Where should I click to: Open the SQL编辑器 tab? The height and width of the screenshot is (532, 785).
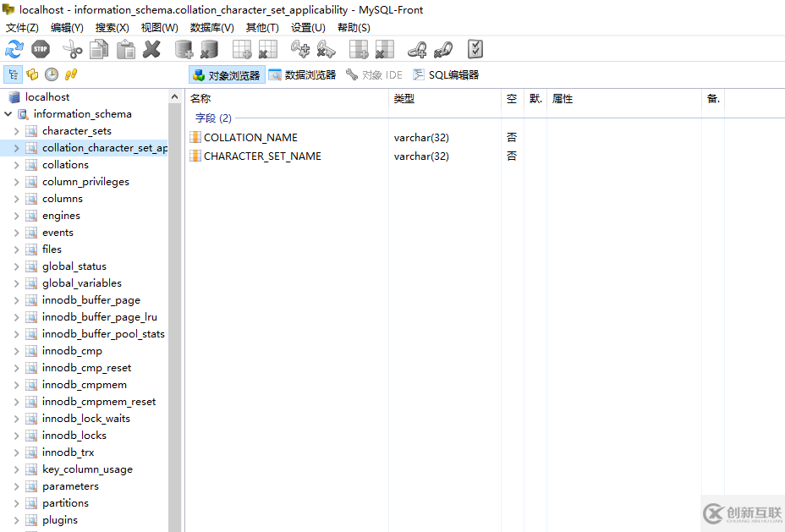[446, 75]
